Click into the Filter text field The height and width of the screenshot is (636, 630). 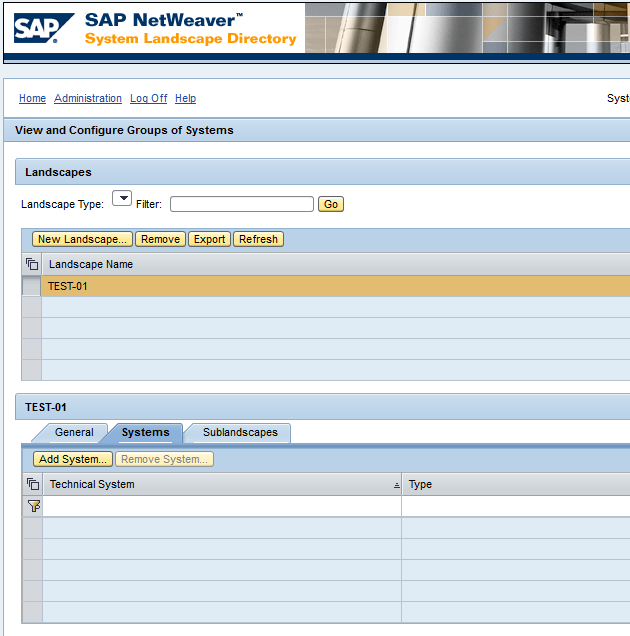point(242,204)
